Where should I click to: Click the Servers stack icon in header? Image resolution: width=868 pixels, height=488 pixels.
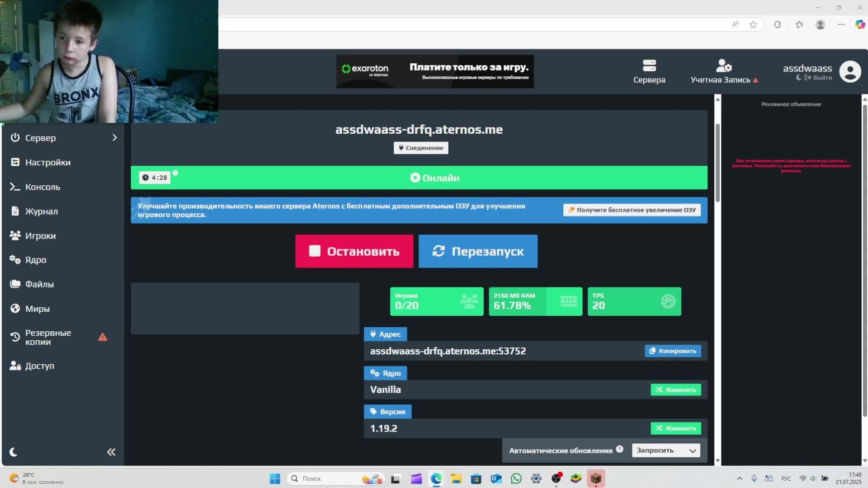649,66
